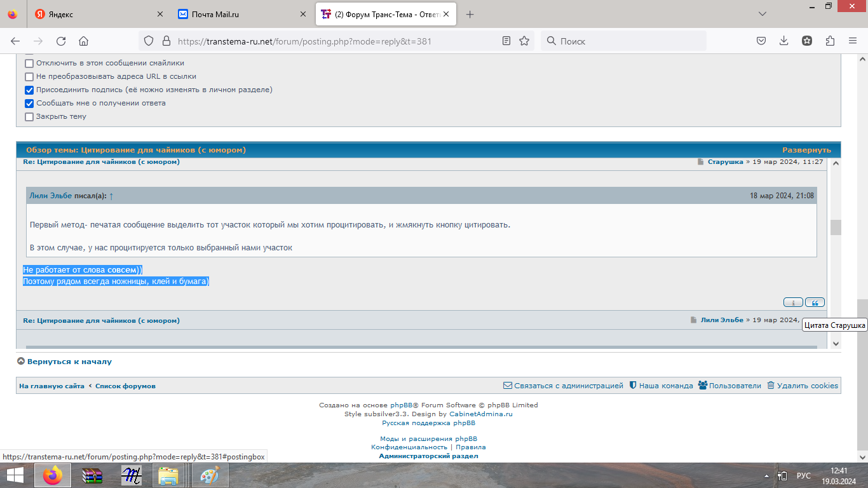
Task: Toggle Отключить в этом сообщении смайлики
Action: tap(29, 64)
